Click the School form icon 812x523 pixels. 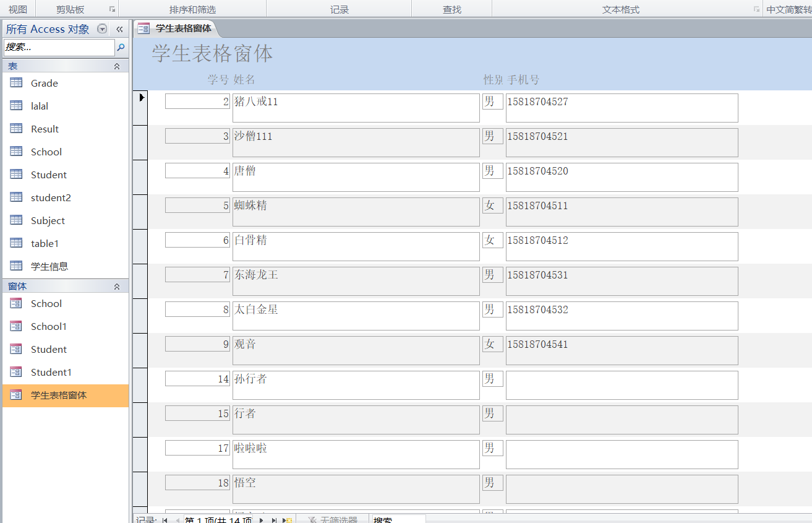point(16,304)
